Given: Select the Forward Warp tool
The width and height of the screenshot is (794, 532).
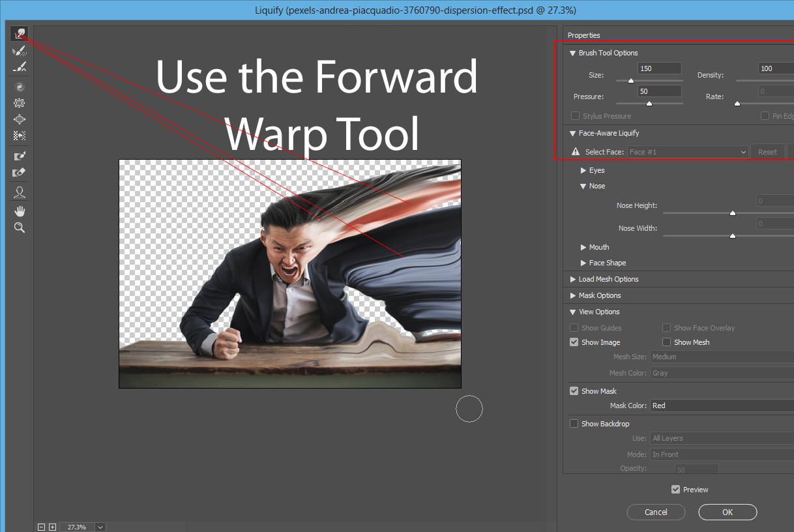Looking at the screenshot, I should 19,35.
